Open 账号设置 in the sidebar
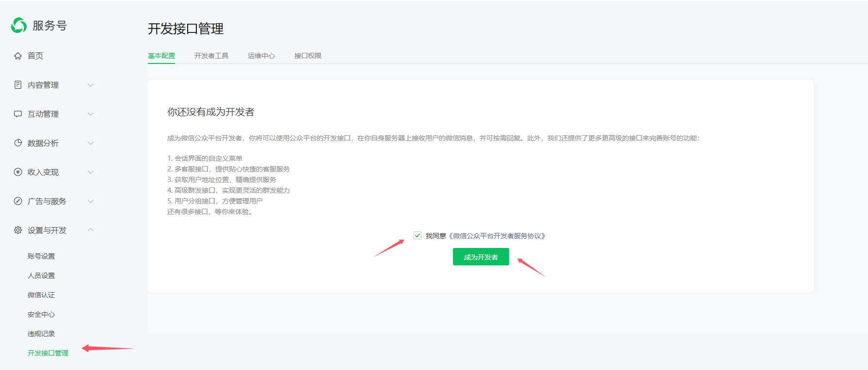Viewport: 868px width, 370px height. point(41,256)
